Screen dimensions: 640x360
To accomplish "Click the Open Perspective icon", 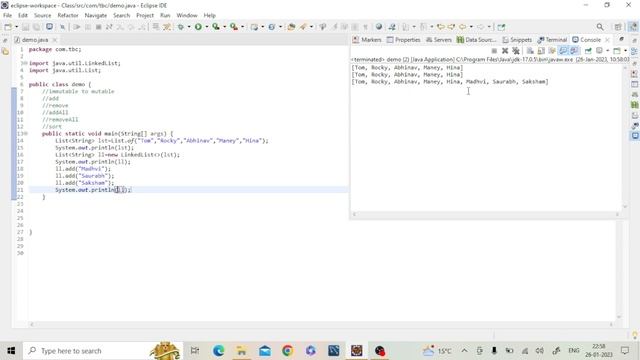I will (x=618, y=27).
